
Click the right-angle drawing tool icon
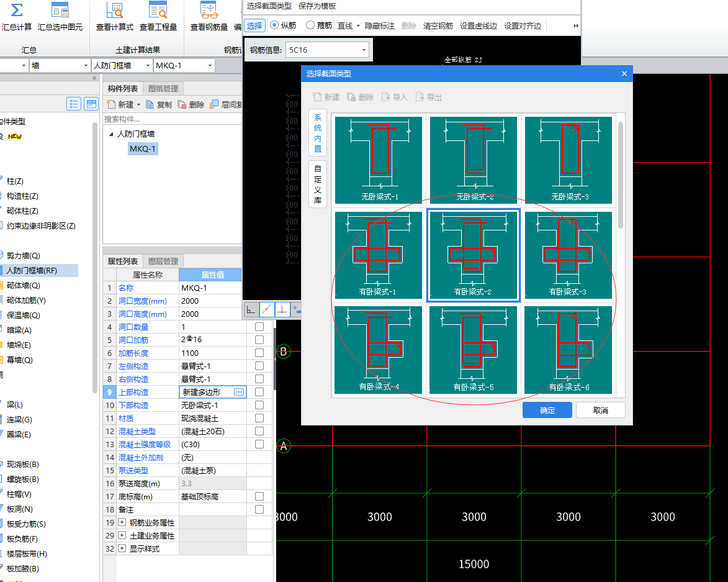pyautogui.click(x=251, y=309)
